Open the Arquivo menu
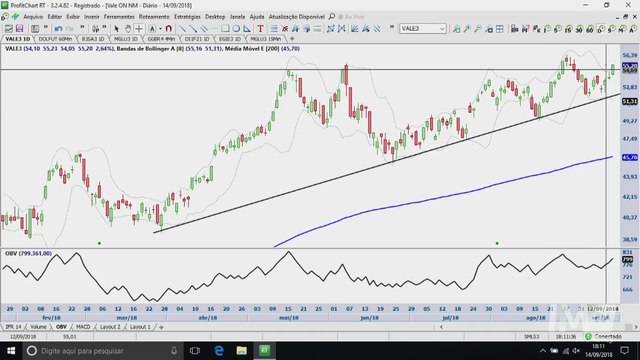Screen dimensions: 640x360 [33, 17]
